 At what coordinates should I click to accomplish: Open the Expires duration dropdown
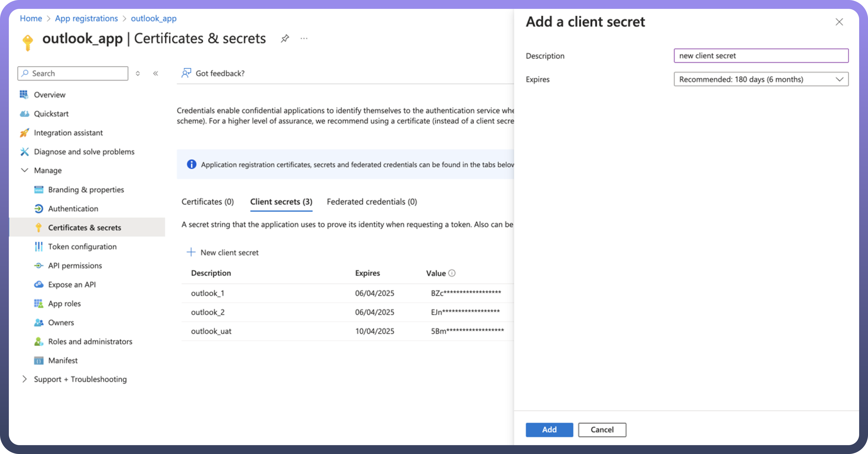tap(761, 79)
